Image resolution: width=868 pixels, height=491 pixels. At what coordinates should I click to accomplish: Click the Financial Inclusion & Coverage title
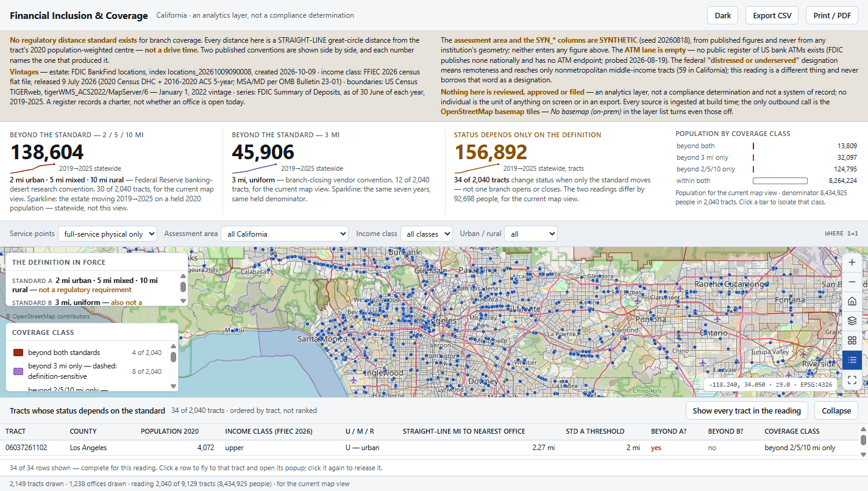pos(79,15)
